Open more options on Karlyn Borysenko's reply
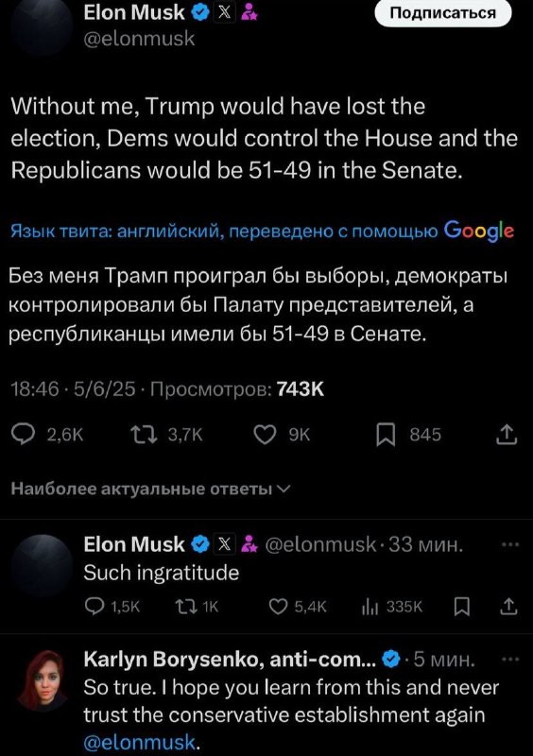Image resolution: width=533 pixels, height=756 pixels. click(510, 659)
